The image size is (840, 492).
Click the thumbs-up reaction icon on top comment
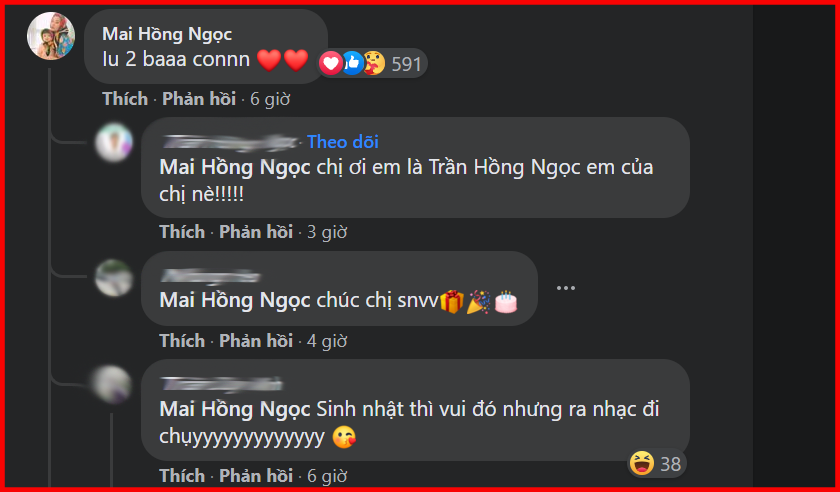coord(352,64)
